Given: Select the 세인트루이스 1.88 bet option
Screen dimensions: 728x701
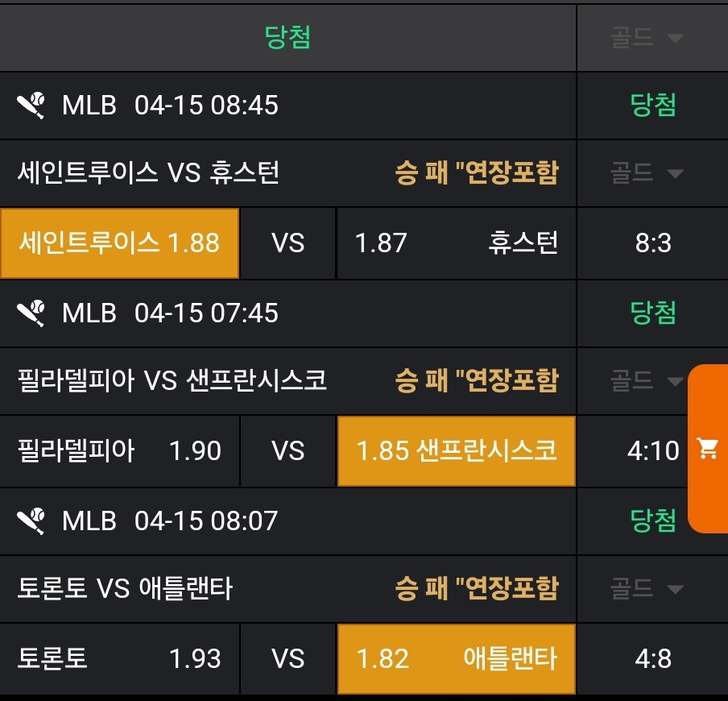Looking at the screenshot, I should click(120, 243).
